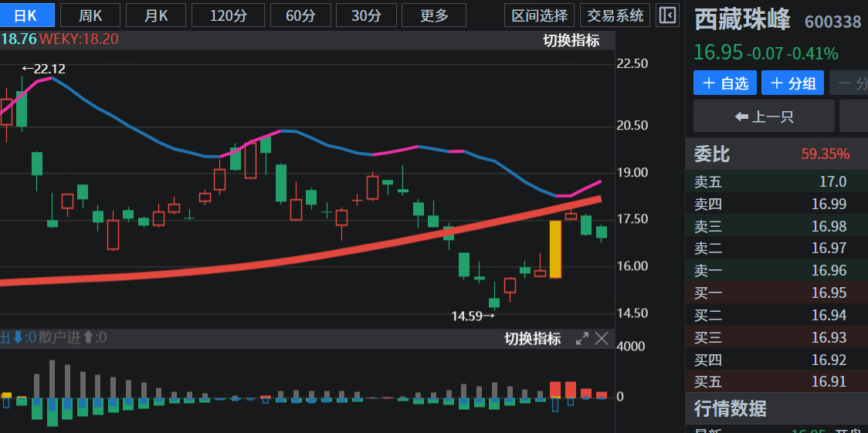Screen dimensions: 868x433
Task: Click the 卖一 price 16.96
Action: [x=828, y=271]
